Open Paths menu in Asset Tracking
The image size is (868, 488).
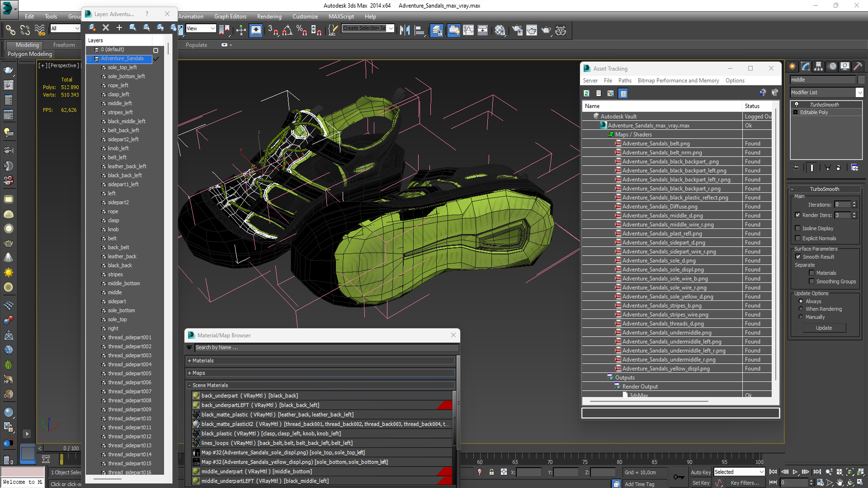coord(625,80)
